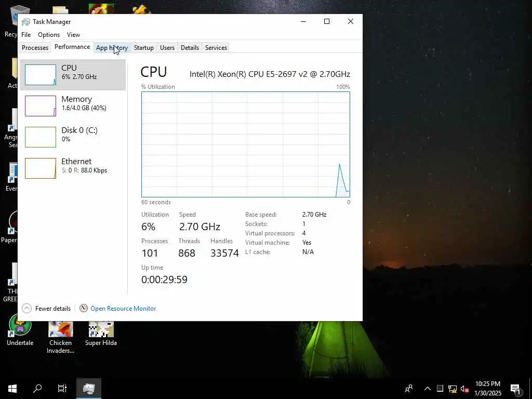
Task: Click the 0:00:29:59 up time value
Action: coord(164,280)
